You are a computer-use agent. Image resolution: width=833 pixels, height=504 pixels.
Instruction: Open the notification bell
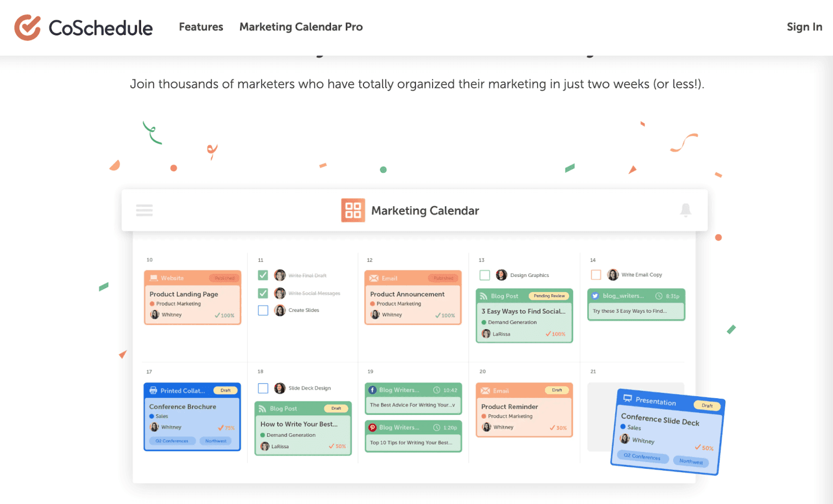click(x=686, y=210)
